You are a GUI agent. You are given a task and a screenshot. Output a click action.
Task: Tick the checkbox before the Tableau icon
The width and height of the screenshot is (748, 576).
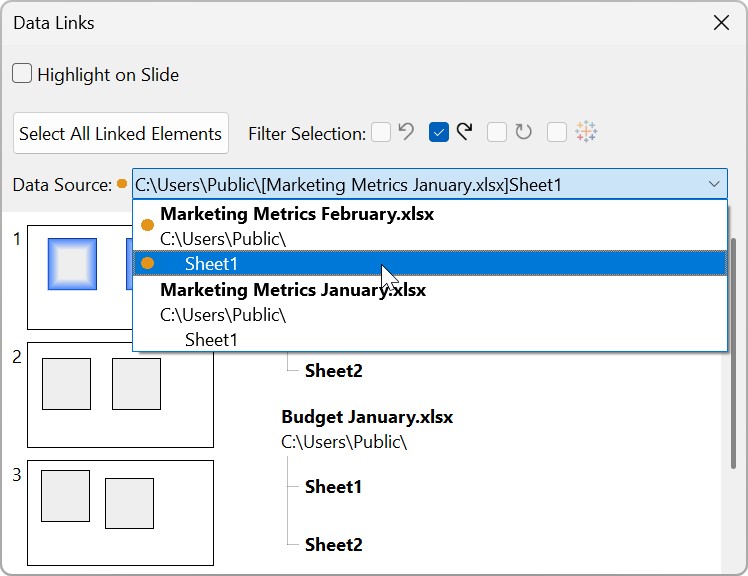click(x=557, y=132)
